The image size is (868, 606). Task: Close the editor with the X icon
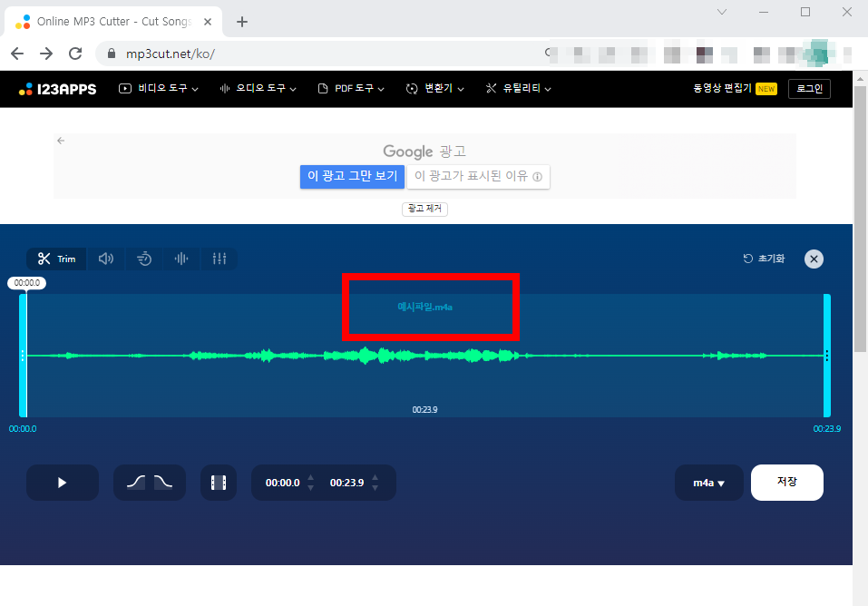click(x=814, y=259)
